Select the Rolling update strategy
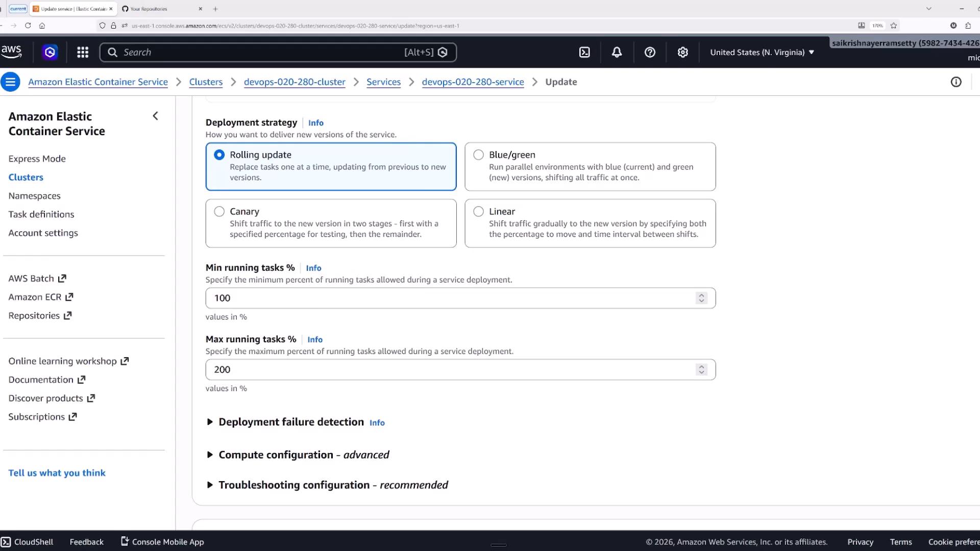This screenshot has height=551, width=980. (x=331, y=166)
